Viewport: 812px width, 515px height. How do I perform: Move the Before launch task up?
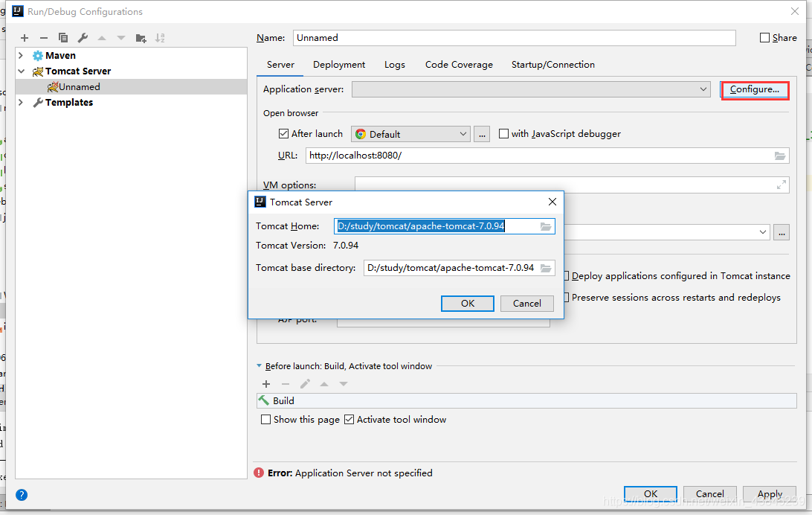click(324, 384)
